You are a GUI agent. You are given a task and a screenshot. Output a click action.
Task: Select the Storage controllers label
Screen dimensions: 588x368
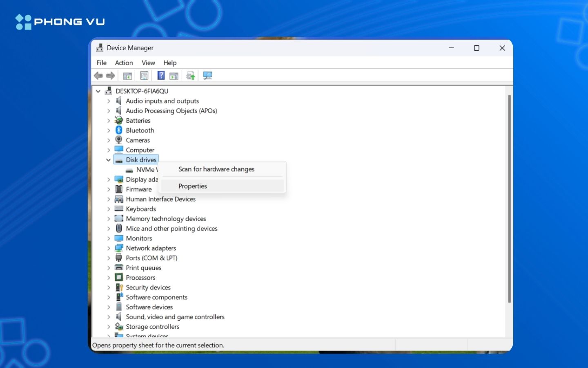point(152,327)
